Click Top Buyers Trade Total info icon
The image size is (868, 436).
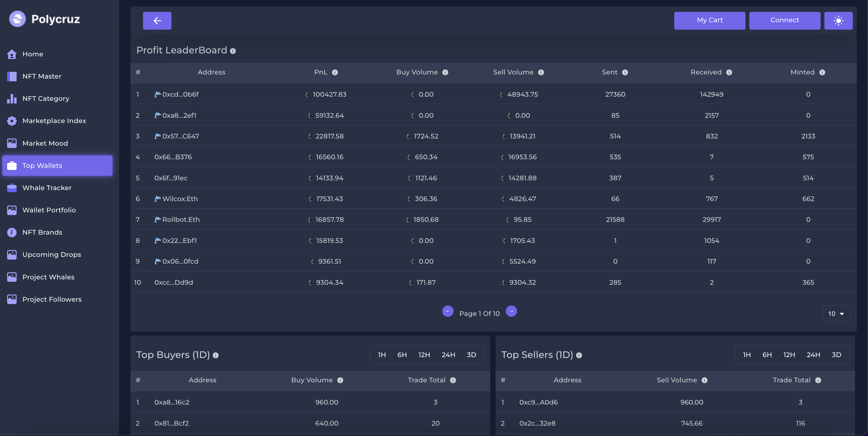click(x=453, y=381)
